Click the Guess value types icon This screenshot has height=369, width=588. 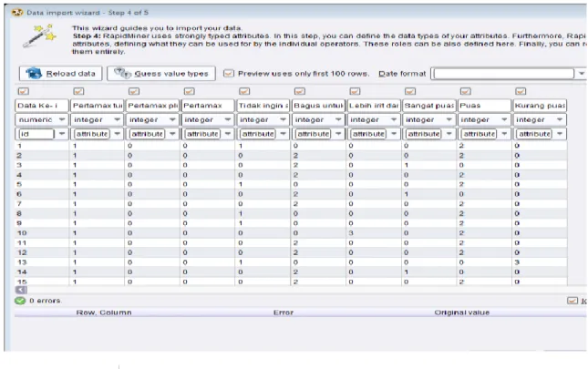(123, 73)
